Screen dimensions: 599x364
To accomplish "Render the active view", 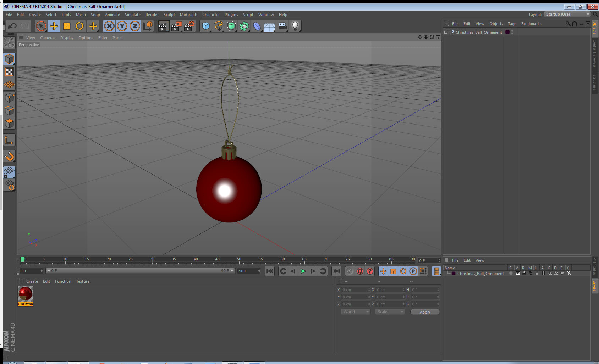I will pos(163,26).
